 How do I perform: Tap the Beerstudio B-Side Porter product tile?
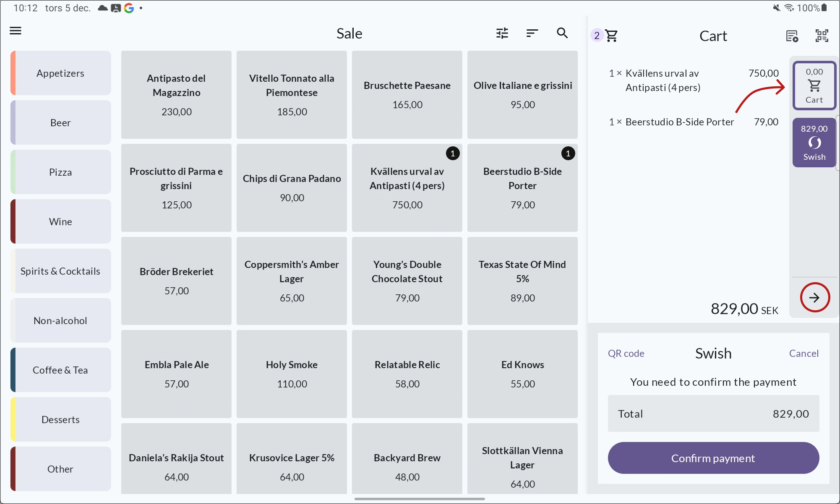coord(522,188)
